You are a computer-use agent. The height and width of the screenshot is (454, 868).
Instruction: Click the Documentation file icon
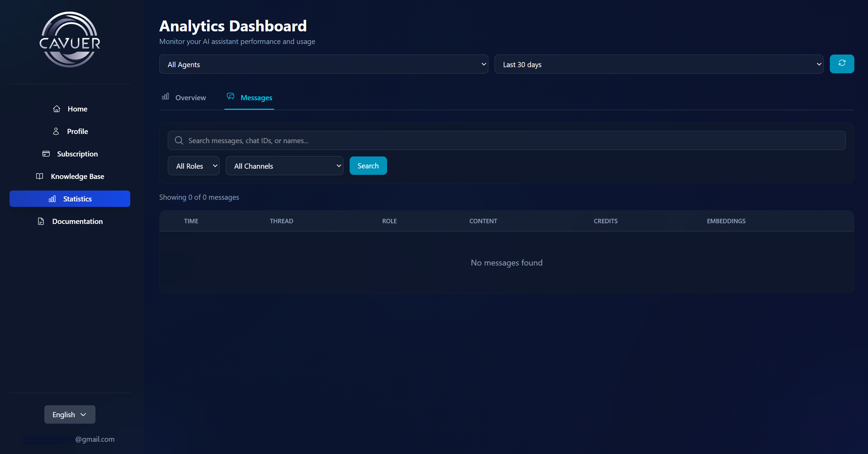tap(41, 221)
